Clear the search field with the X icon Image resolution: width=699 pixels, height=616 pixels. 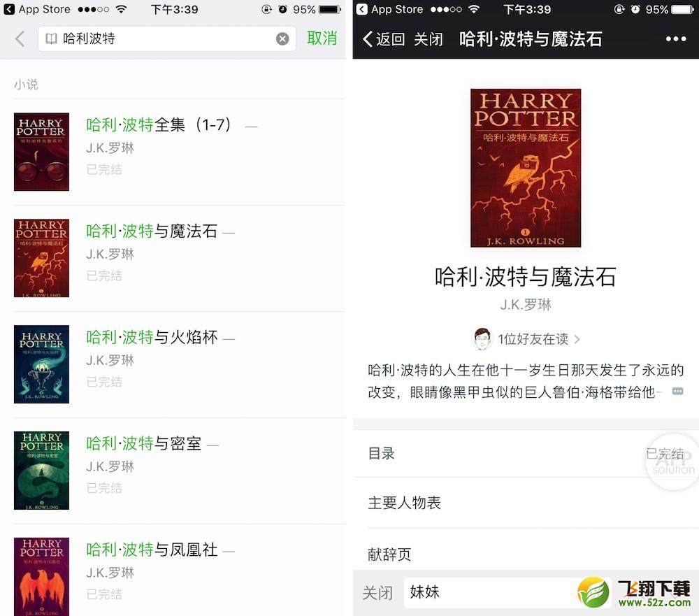click(282, 39)
